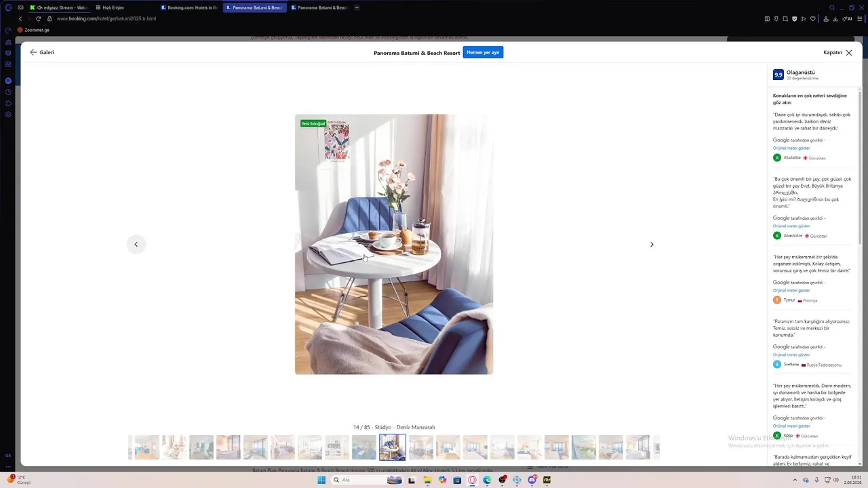Open the AI assistant toolbar icon
Viewport: 868px width, 488px height.
(847, 18)
